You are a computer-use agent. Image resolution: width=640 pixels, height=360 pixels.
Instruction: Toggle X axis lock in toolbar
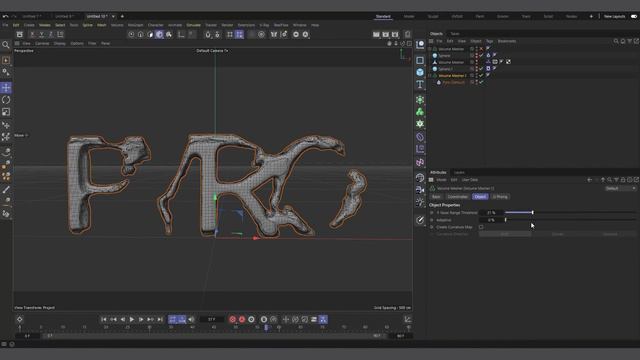click(x=33, y=35)
